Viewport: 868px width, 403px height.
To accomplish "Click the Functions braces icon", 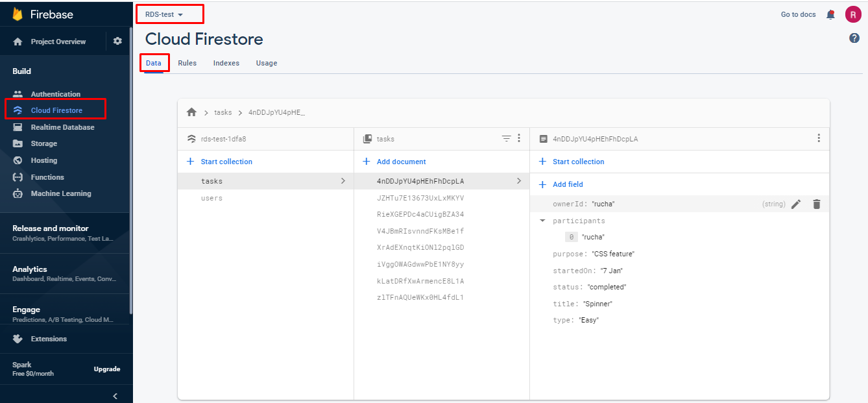I will (18, 177).
